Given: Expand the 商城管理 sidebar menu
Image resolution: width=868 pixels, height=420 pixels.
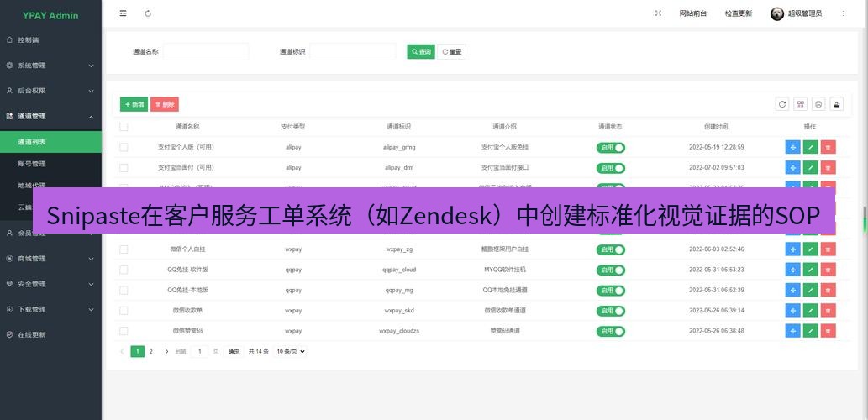Looking at the screenshot, I should click(51, 259).
